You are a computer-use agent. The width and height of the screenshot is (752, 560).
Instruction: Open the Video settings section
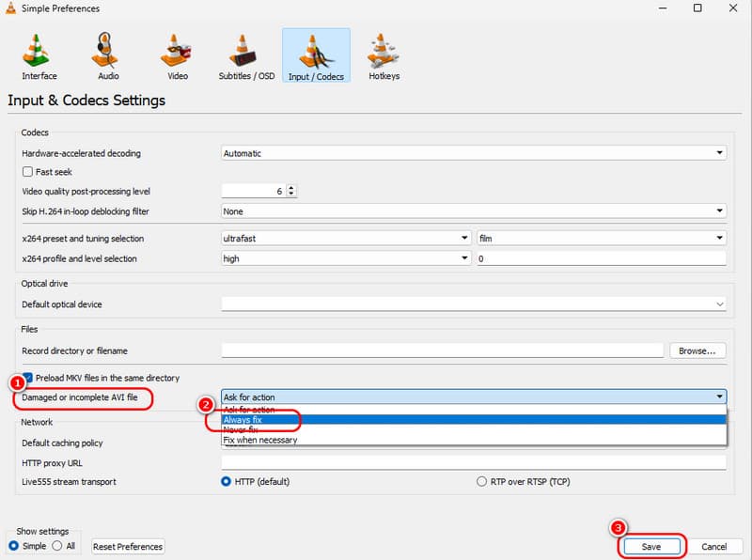click(x=176, y=52)
